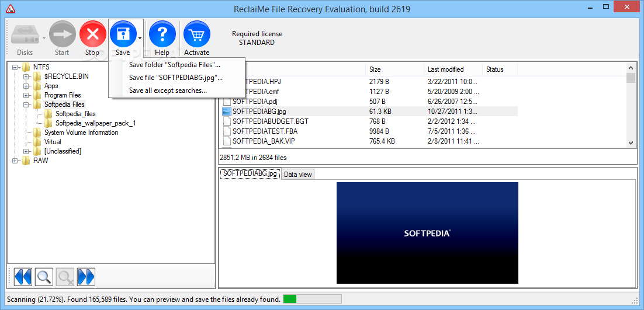This screenshot has height=310, width=644.
Task: Click the Softpedia image preview
Action: pos(427,233)
